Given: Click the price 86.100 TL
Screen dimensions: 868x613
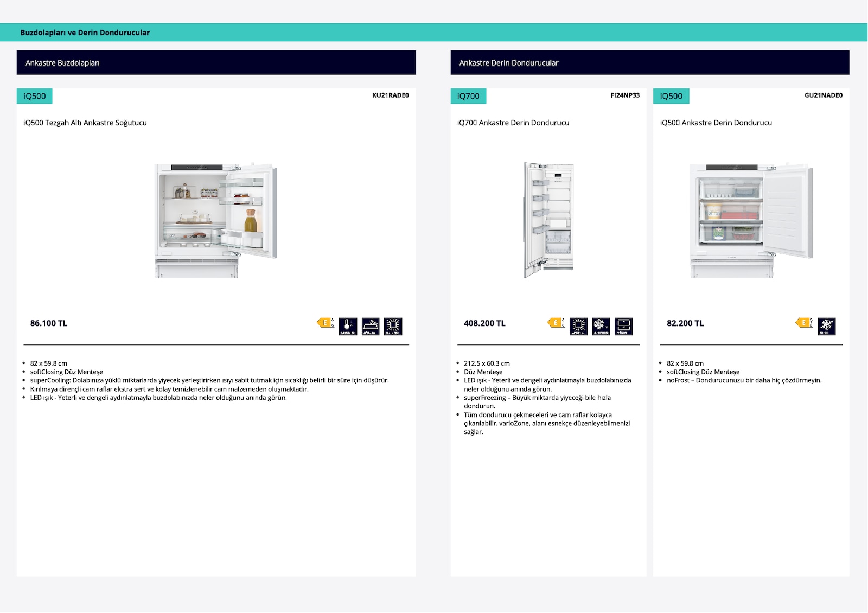Looking at the screenshot, I should (x=49, y=323).
